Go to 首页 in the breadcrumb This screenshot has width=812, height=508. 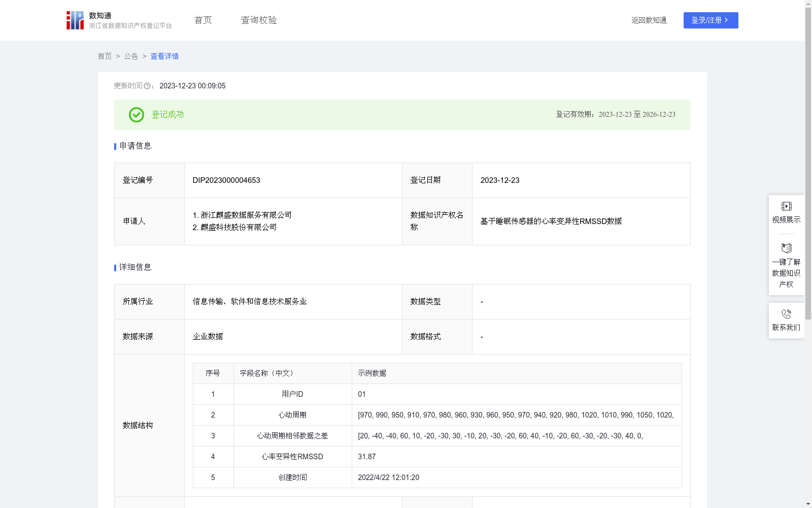click(105, 56)
